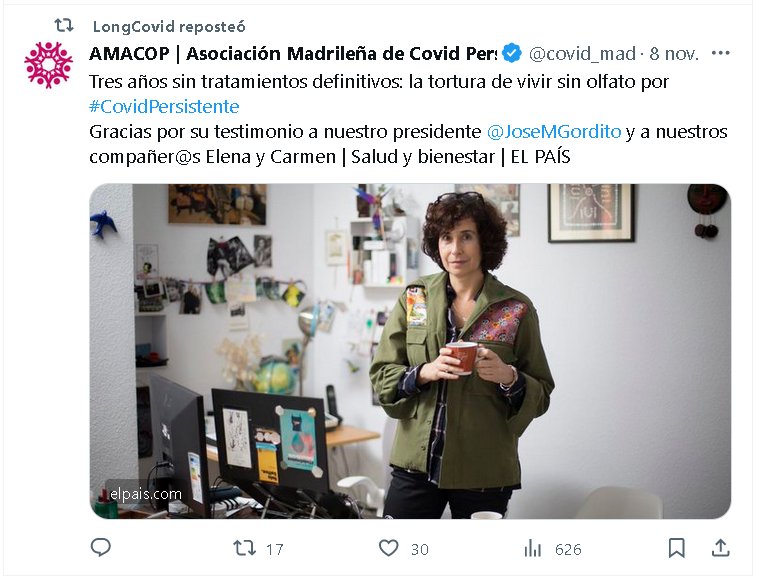The image size is (760, 576).
Task: Click the elpais.com source label
Action: (146, 494)
